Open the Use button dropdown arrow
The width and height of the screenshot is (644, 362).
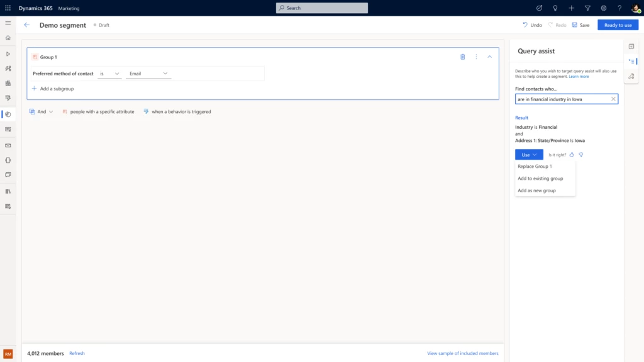[x=536, y=155]
